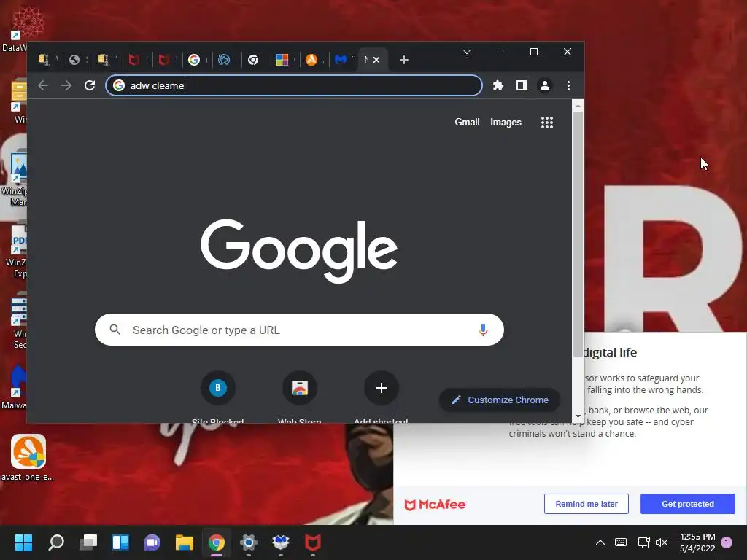Start voice search with microphone
This screenshot has height=560, width=747.
pos(483,330)
